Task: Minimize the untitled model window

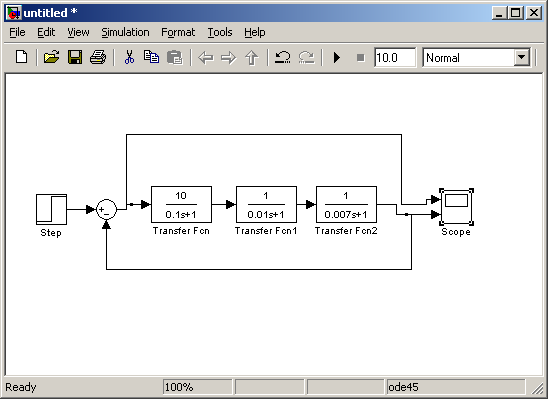Action: tap(499, 13)
